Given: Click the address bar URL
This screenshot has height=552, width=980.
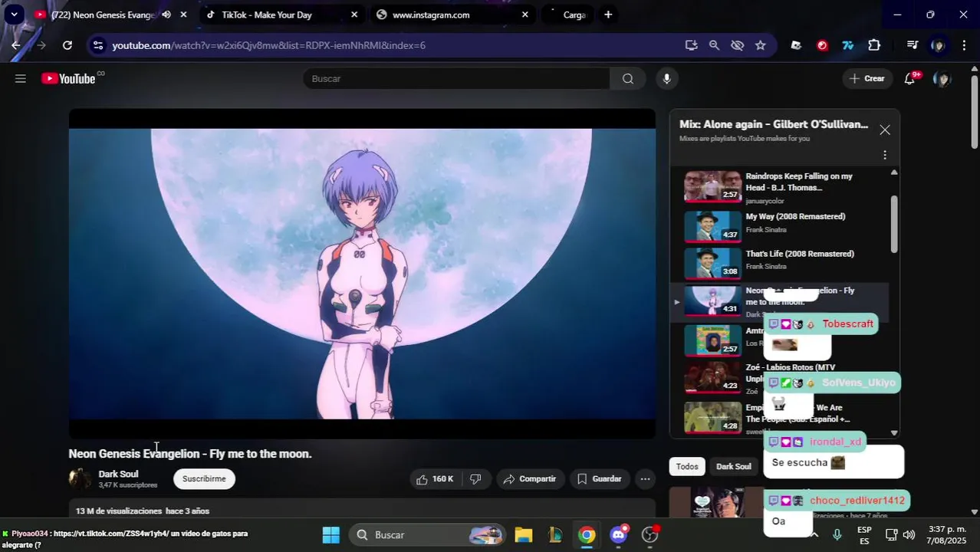Looking at the screenshot, I should (268, 45).
